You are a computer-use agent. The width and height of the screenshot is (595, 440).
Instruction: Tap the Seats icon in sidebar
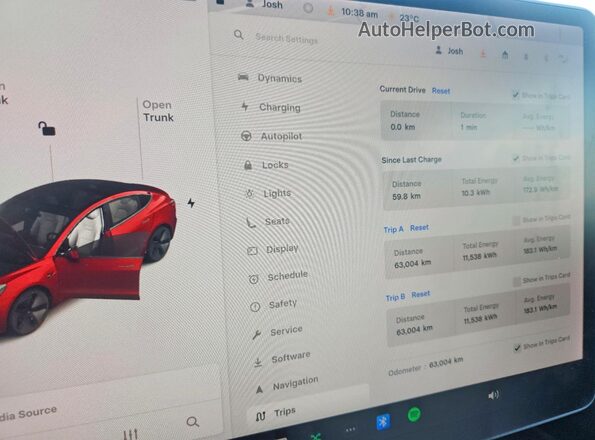tap(251, 222)
